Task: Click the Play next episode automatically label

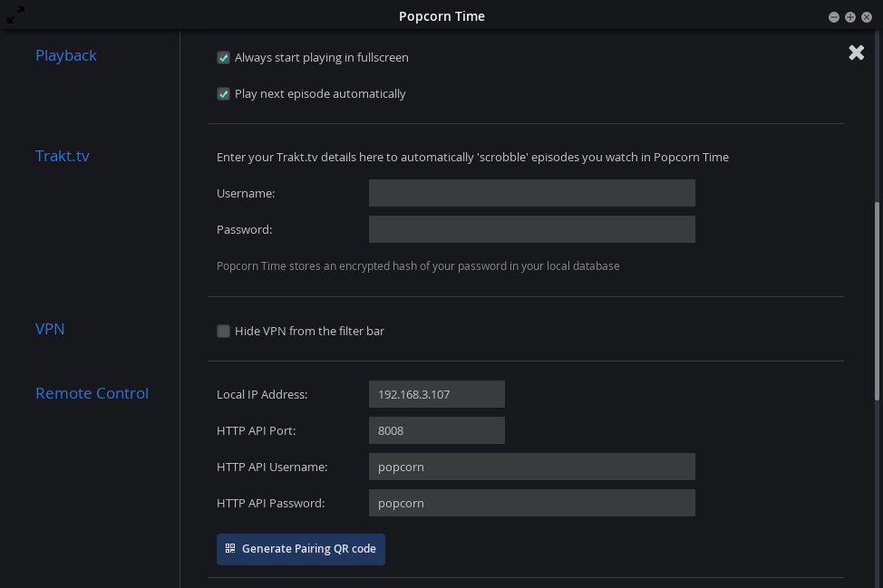Action: 320,94
